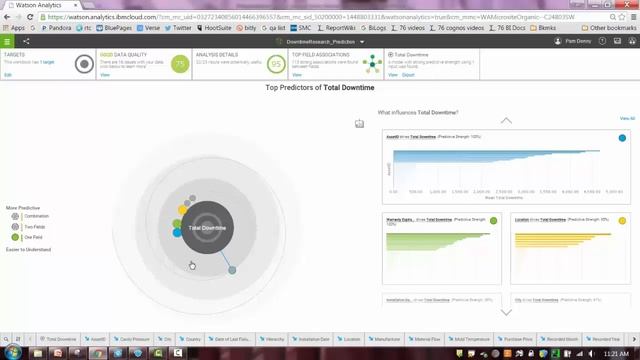Open the green hamburger main menu
640x360 pixels.
(7, 41)
